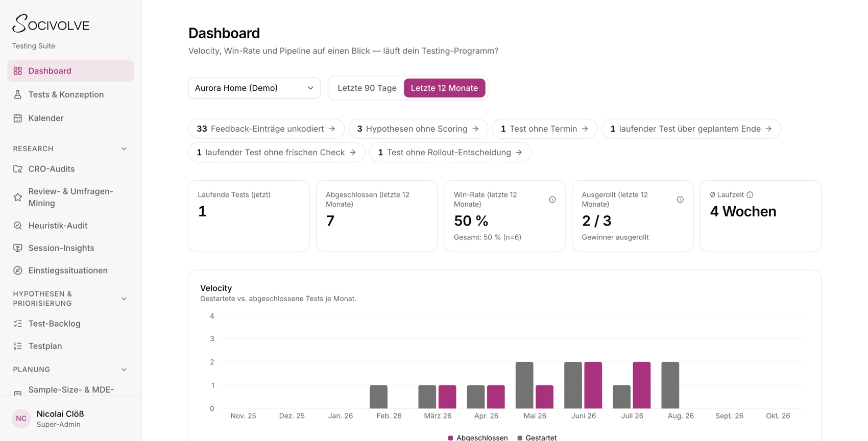Image resolution: width=868 pixels, height=441 pixels.
Task: Click the flask icon for Tests & Konzeption
Action: [18, 94]
